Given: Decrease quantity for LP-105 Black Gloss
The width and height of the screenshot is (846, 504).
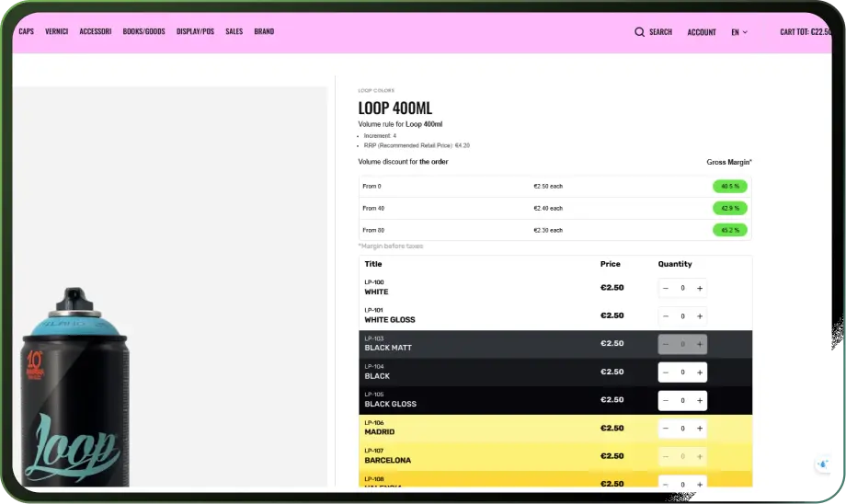Looking at the screenshot, I should pyautogui.click(x=665, y=400).
